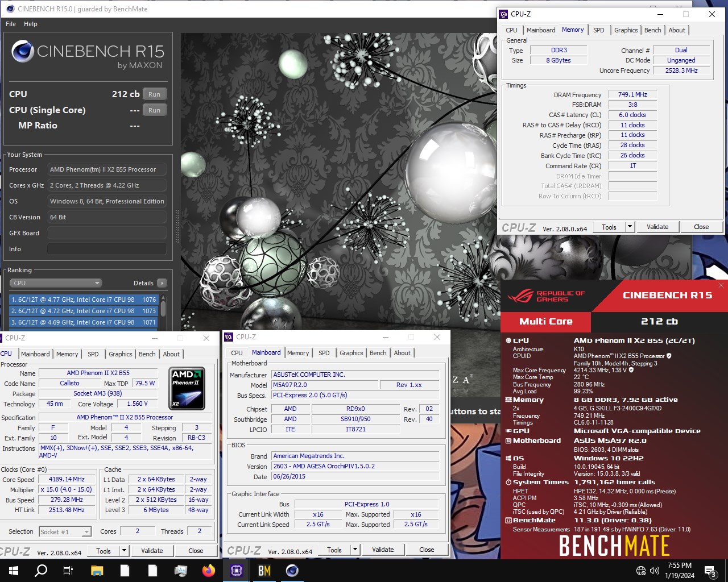Open taskbar Search magnifier
The width and height of the screenshot is (728, 582).
[x=41, y=571]
